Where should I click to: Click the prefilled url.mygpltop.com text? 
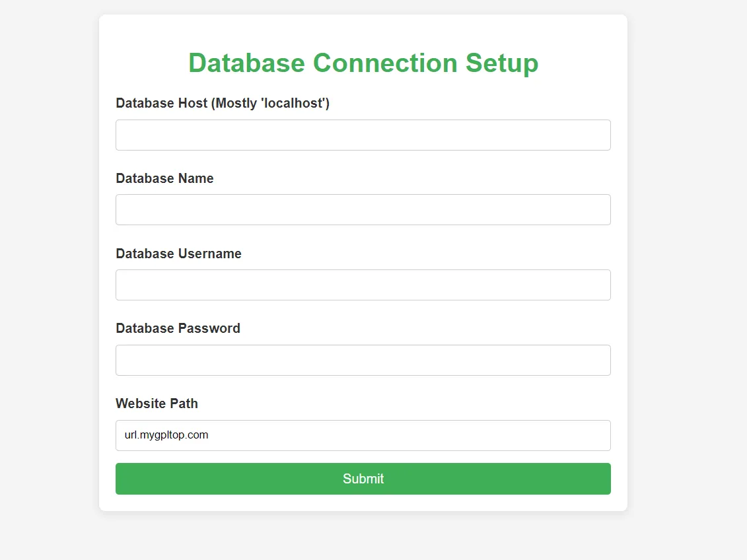(x=166, y=435)
